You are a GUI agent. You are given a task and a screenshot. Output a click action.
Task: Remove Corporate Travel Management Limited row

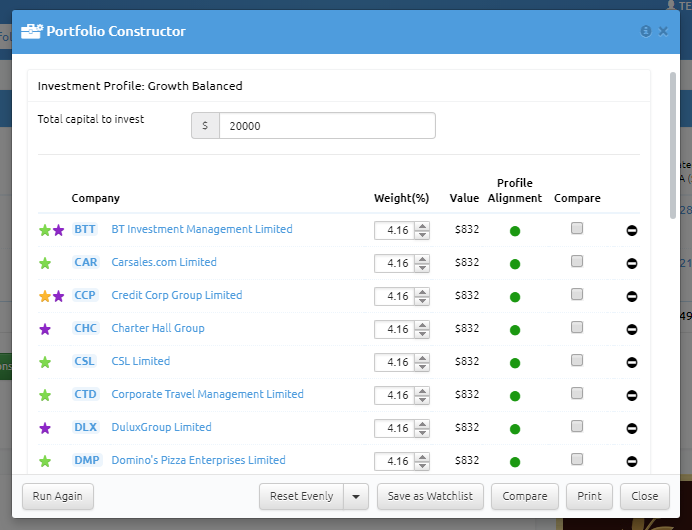(632, 395)
